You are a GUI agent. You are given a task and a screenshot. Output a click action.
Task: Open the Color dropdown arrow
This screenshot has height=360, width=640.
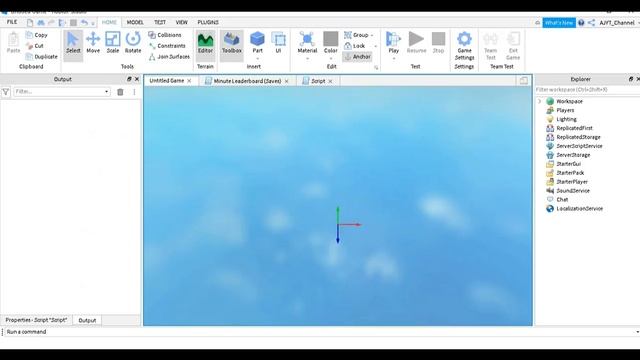tap(331, 59)
